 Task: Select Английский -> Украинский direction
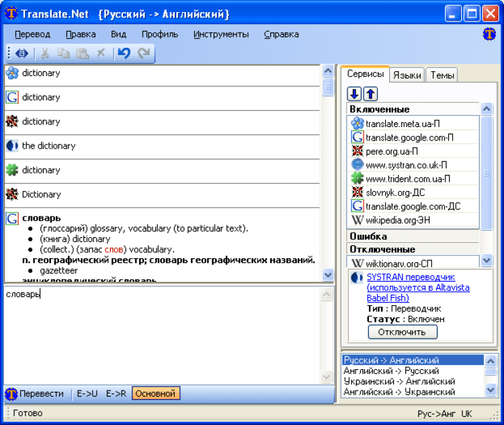(413, 392)
